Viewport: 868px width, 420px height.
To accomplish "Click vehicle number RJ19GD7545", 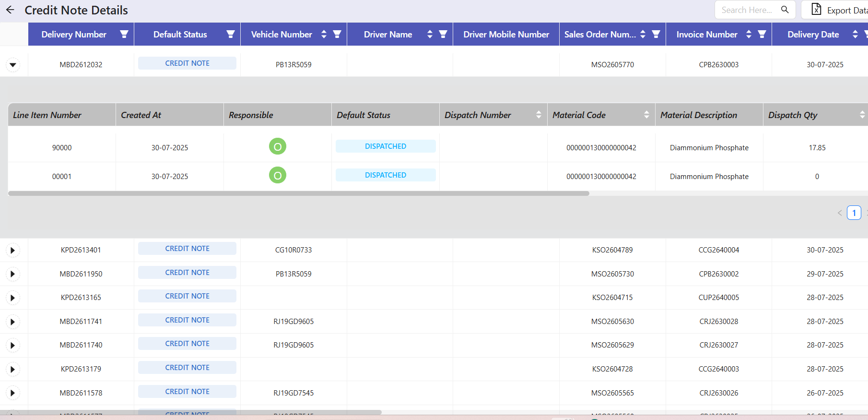I will tap(293, 393).
